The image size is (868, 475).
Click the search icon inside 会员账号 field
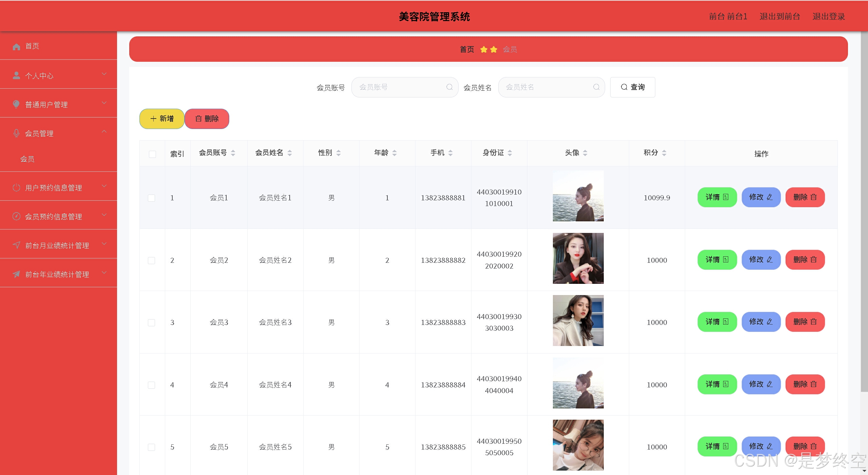tap(449, 87)
